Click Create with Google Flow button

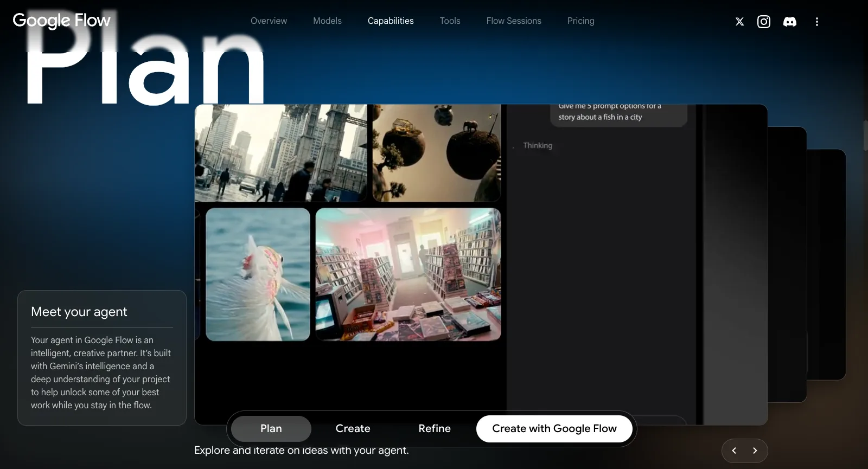point(554,429)
